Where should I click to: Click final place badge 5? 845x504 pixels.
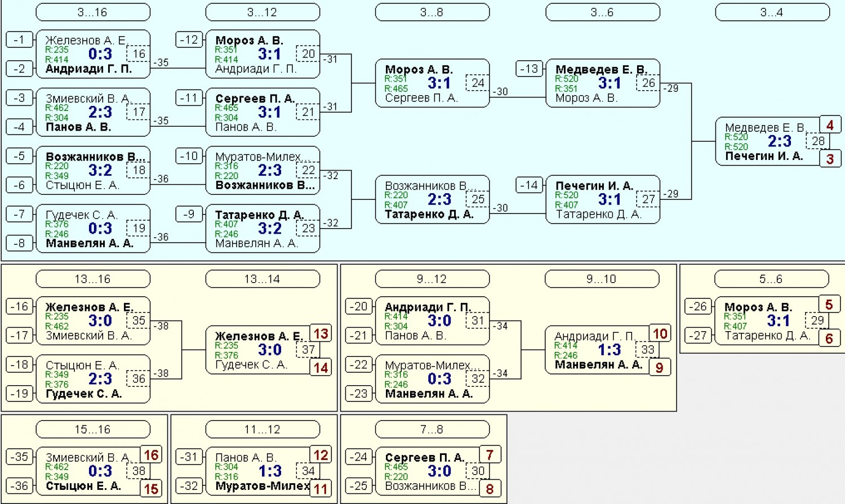(x=829, y=305)
